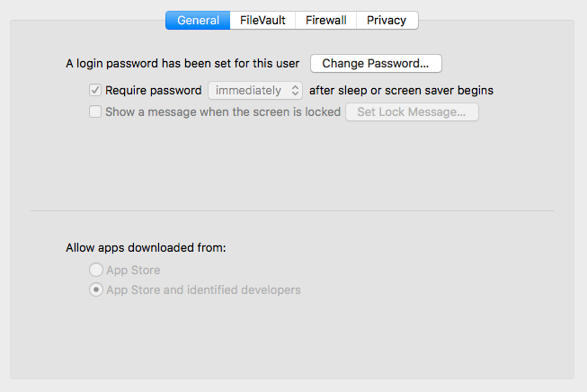Click "A login password has been set" text

point(182,64)
